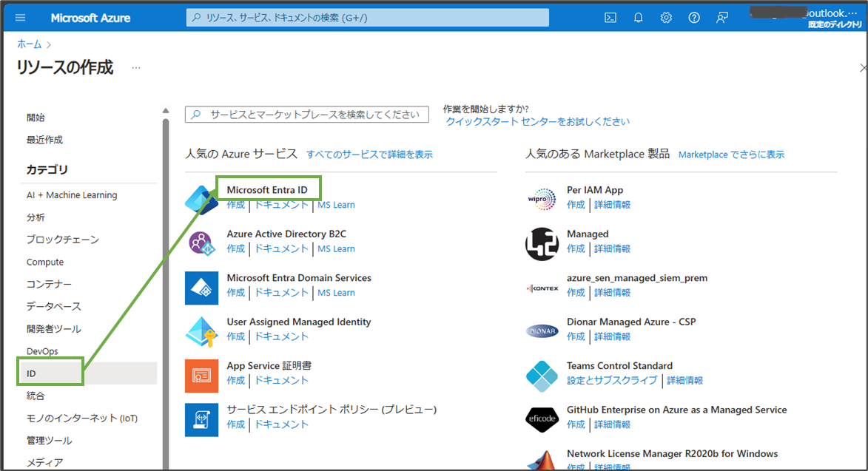Click 作成 under サービス エンドポイント ポリシー
This screenshot has width=868, height=471.
point(236,424)
